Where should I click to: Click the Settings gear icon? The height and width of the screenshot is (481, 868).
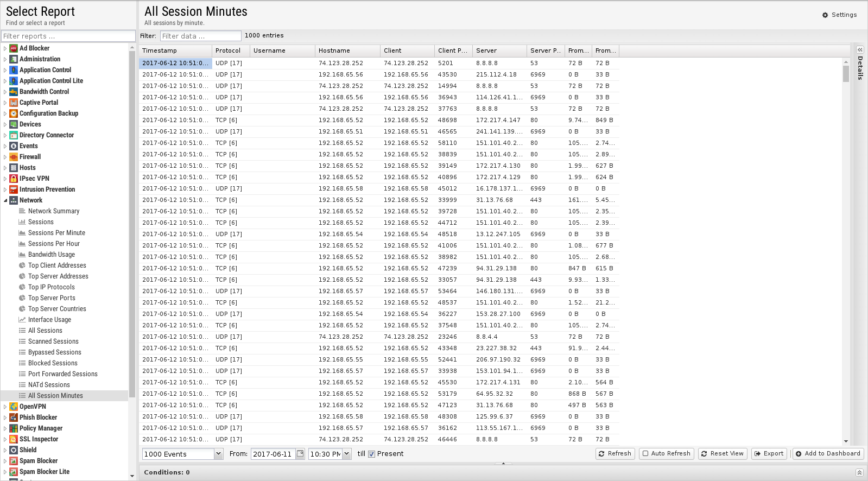825,15
